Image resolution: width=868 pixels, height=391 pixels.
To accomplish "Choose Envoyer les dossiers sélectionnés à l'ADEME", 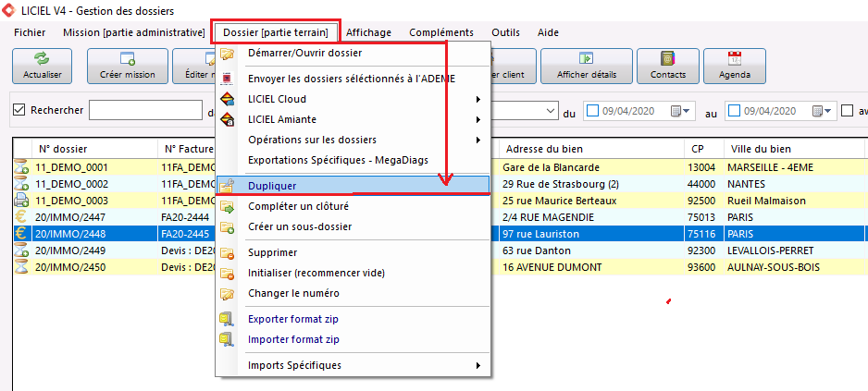I will click(x=353, y=79).
